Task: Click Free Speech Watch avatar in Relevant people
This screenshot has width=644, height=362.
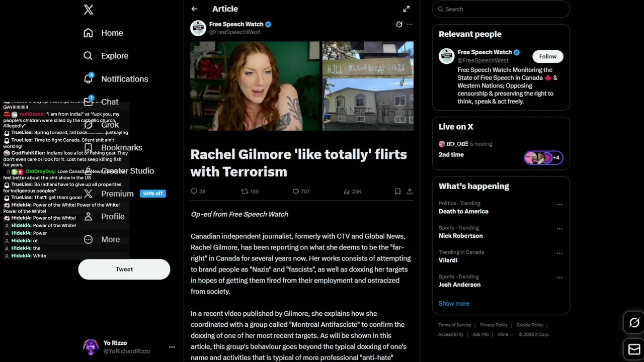Action: (x=447, y=56)
